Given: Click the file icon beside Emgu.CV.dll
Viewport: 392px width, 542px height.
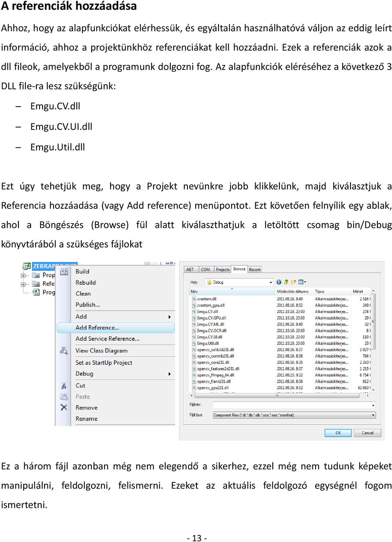Looking at the screenshot, I should (x=194, y=312).
